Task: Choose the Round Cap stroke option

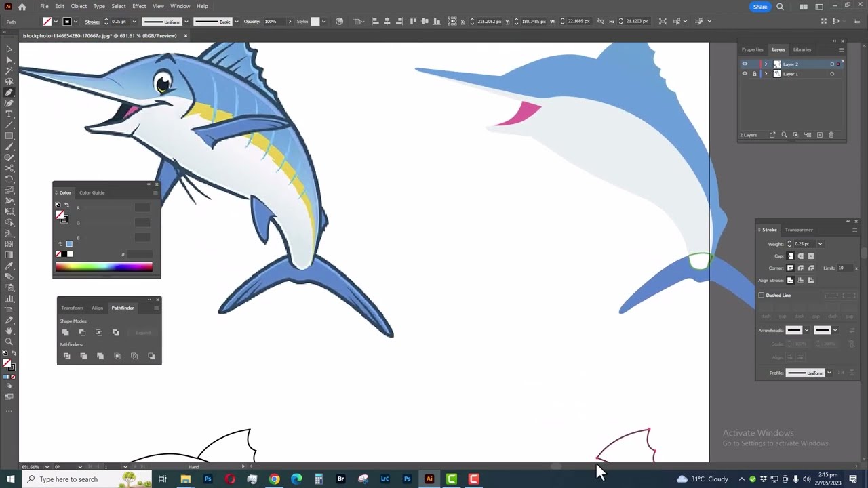Action: [801, 256]
